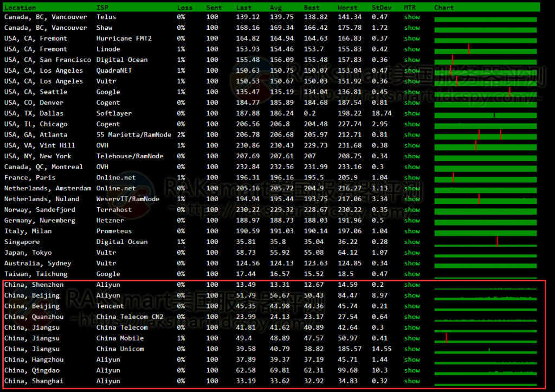Click show for the Softlayer Dallas row
This screenshot has width=555, height=392.
point(412,113)
